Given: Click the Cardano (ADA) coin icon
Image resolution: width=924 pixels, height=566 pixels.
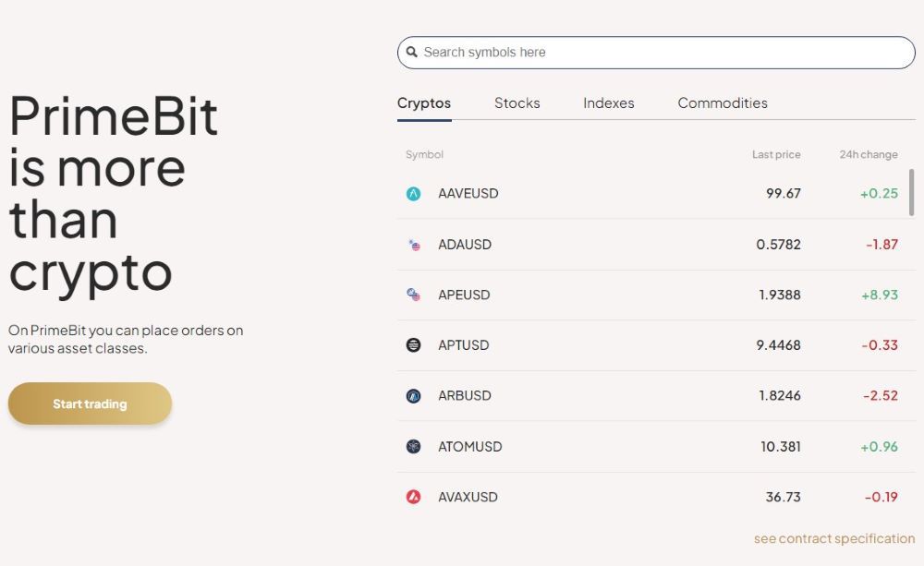Looking at the screenshot, I should (x=414, y=244).
